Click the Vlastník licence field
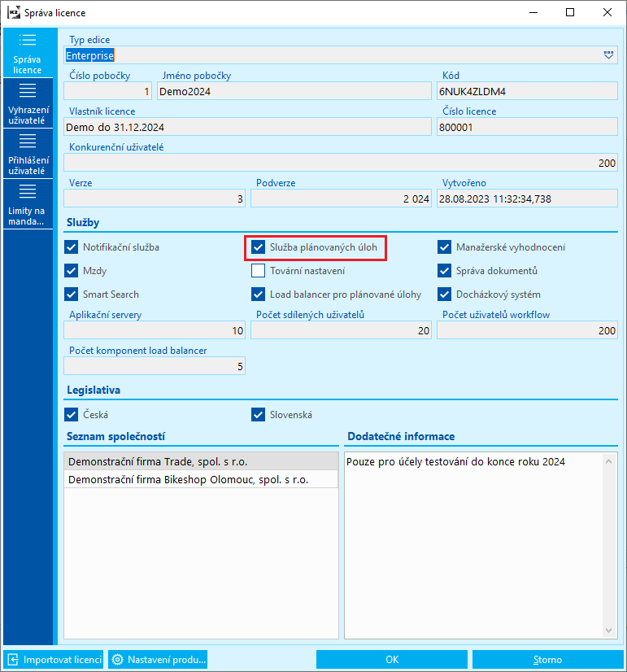Image resolution: width=627 pixels, height=672 pixels. pos(247,127)
